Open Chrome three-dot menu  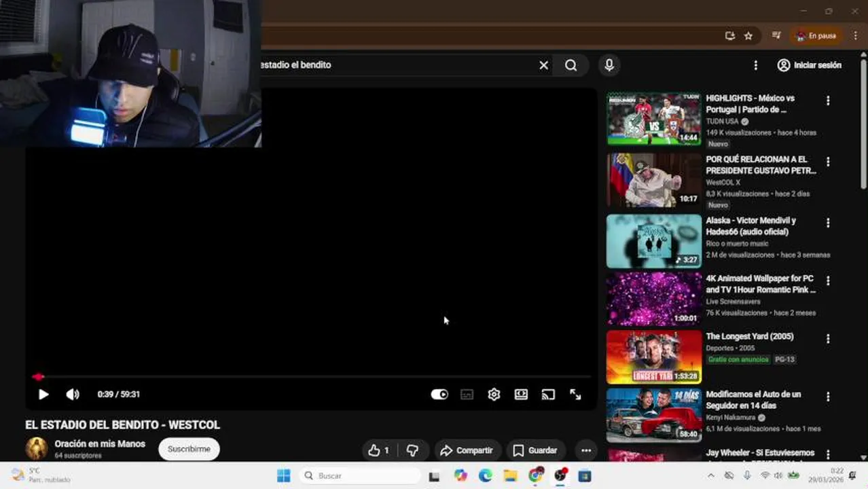(855, 36)
